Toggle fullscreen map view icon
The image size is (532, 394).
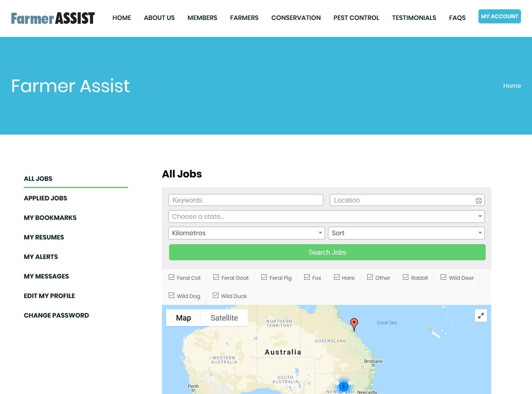tap(481, 316)
